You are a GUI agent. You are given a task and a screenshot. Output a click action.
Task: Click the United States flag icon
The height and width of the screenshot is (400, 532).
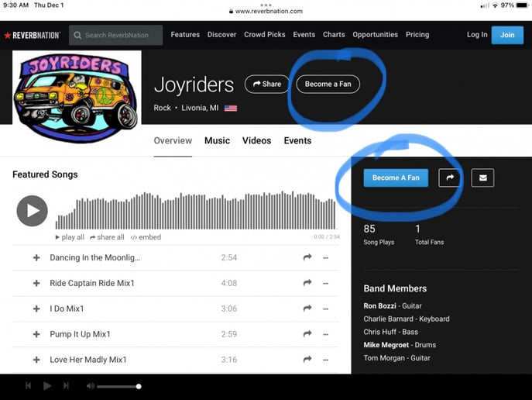pyautogui.click(x=231, y=109)
